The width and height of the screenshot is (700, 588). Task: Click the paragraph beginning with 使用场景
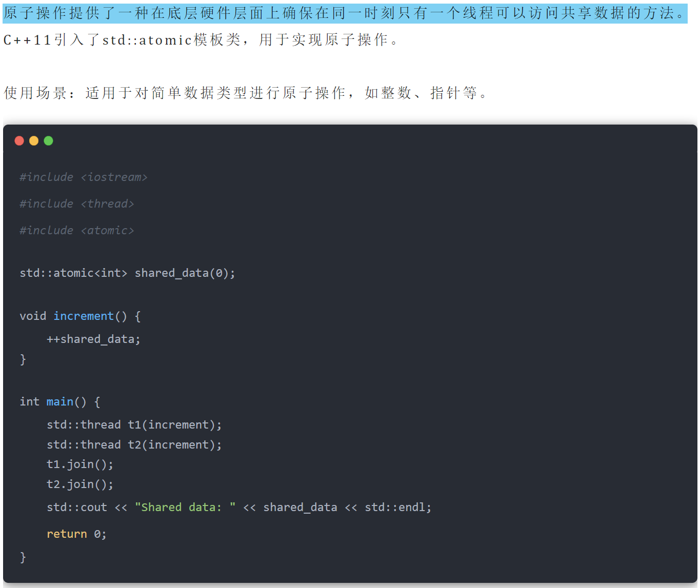click(245, 93)
